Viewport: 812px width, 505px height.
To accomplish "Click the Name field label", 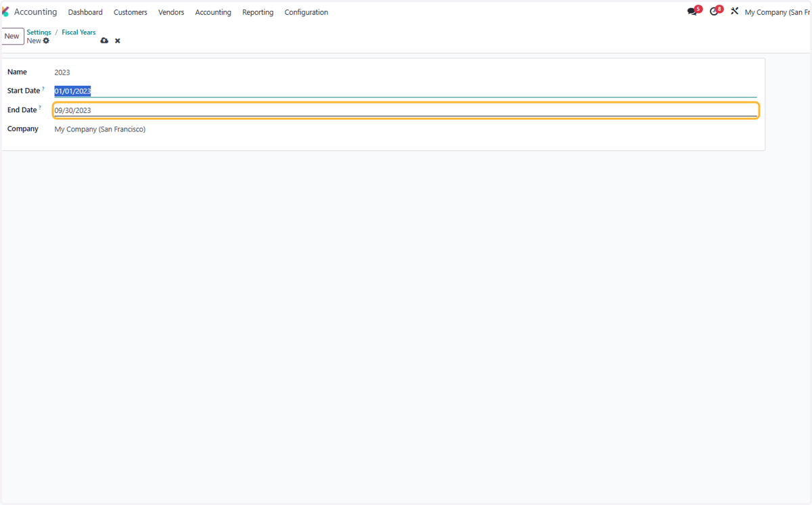I will pos(17,72).
